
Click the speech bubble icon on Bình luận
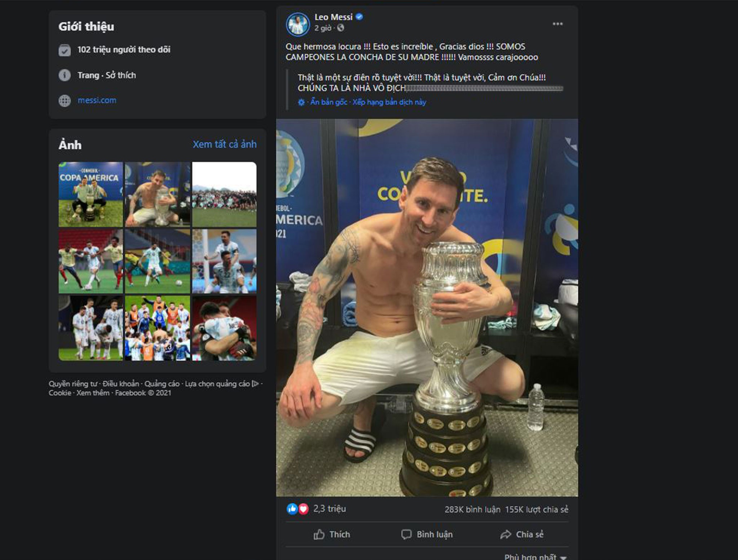click(407, 535)
